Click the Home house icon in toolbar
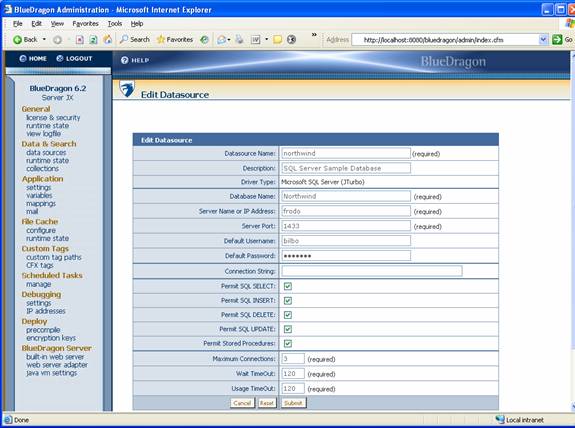The width and height of the screenshot is (575, 428). point(108,39)
